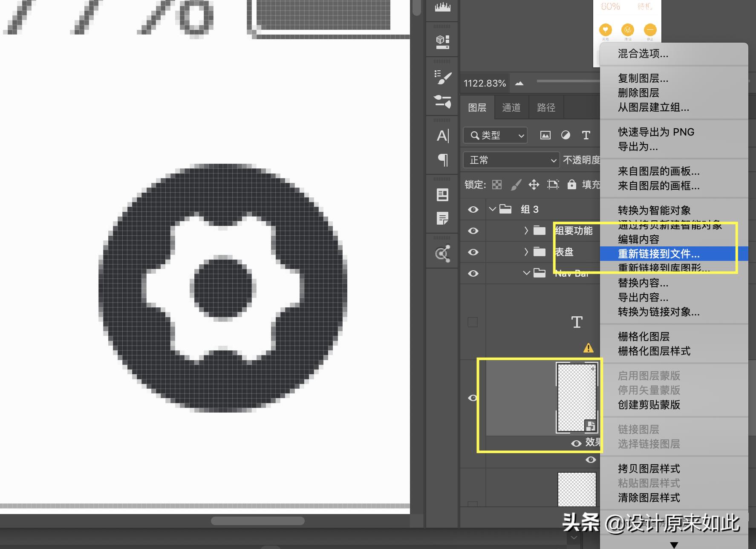Screen dimensions: 756x549
Task: Choose 替换内容... menu item
Action: click(x=674, y=283)
